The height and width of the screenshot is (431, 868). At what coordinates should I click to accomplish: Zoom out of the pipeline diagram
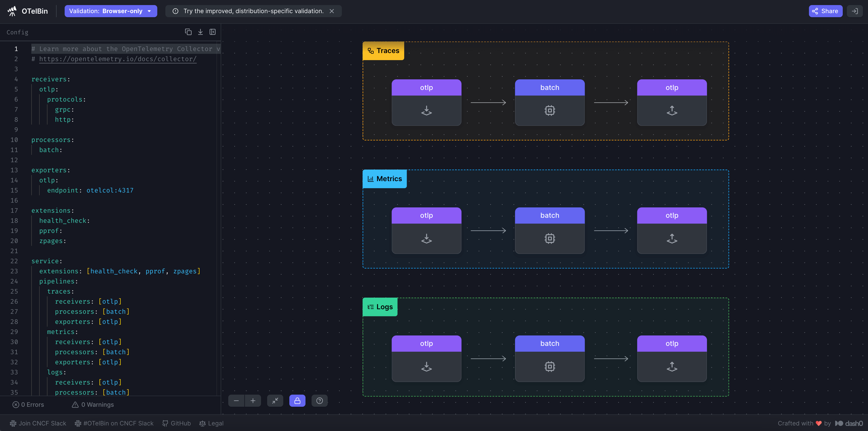[x=236, y=401]
